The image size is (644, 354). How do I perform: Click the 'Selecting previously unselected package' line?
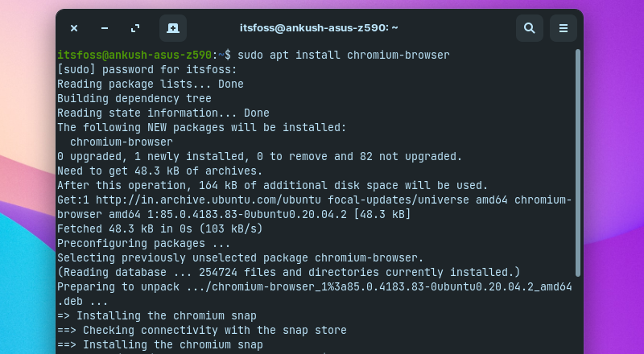coord(240,257)
